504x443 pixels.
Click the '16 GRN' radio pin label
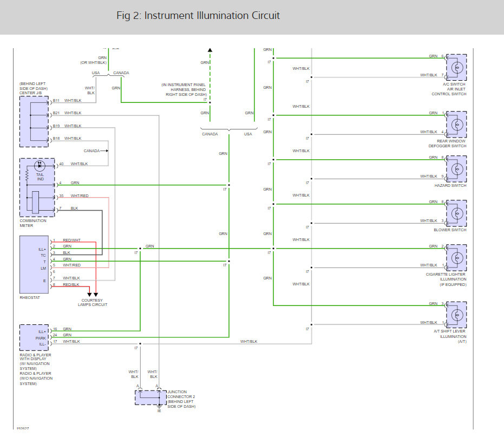click(62, 329)
